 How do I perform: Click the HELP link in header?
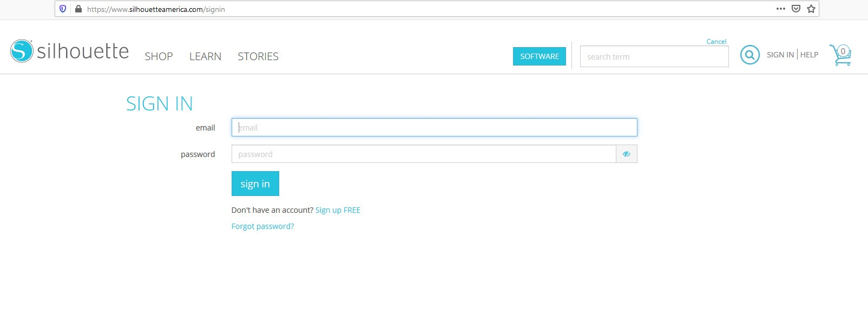click(809, 55)
